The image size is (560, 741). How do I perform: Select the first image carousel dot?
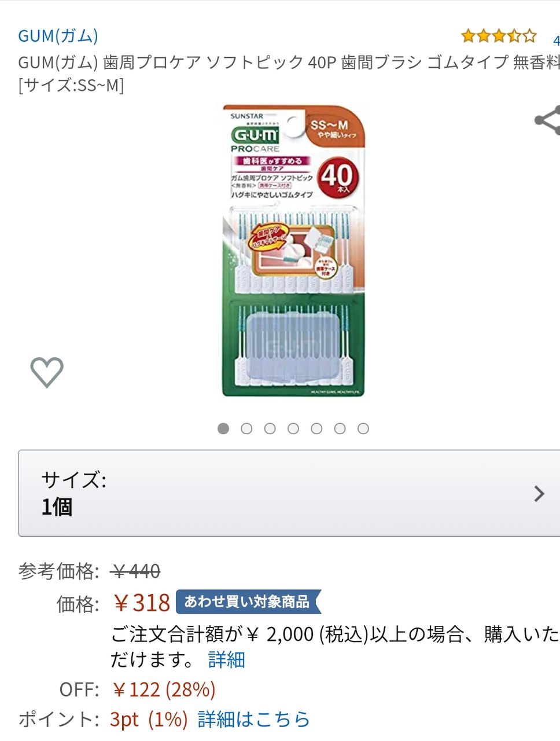[223, 428]
